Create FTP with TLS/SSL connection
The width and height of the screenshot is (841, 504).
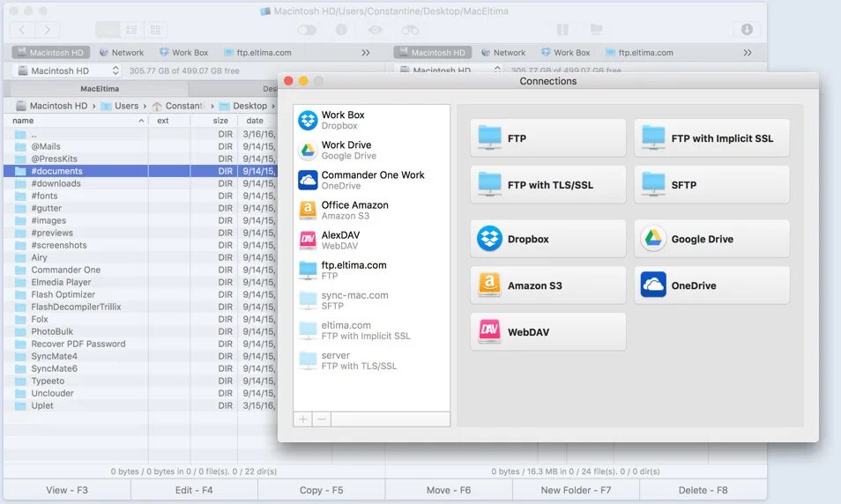pyautogui.click(x=547, y=184)
